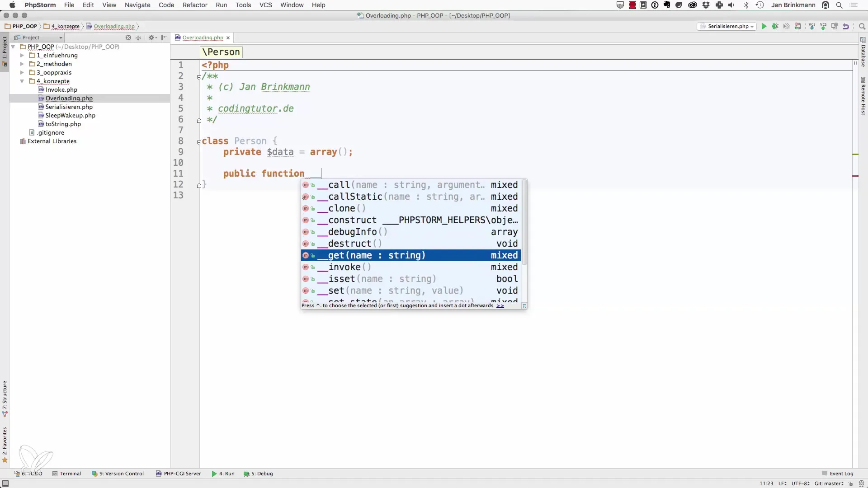Collapse all in Project panel
Viewport: 868px width, 488px height.
[138, 38]
